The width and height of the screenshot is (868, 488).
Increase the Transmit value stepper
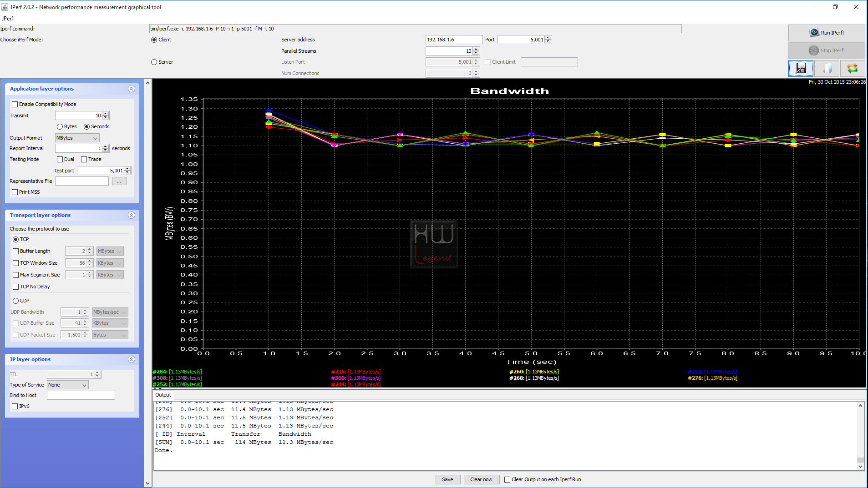tap(106, 114)
